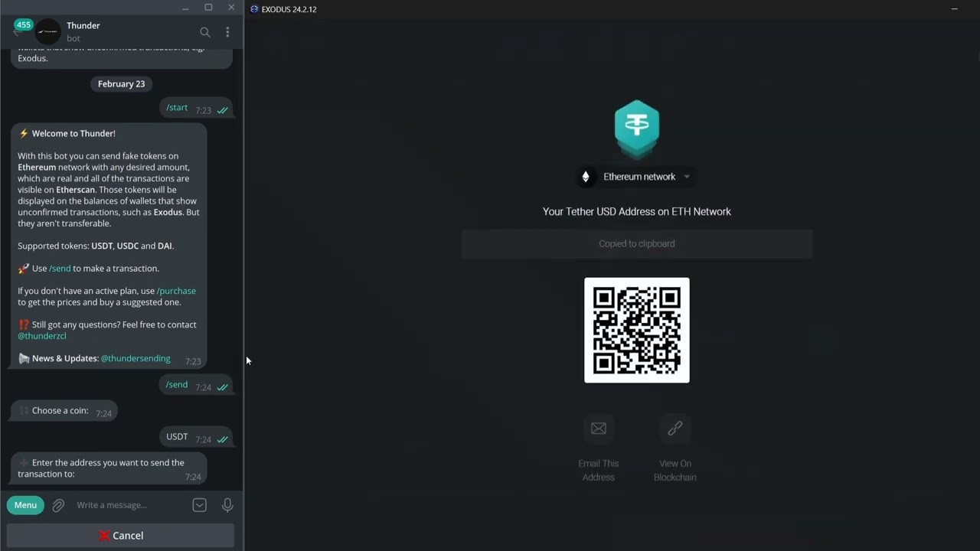
Task: Select the sent USDT message
Action: (x=196, y=438)
